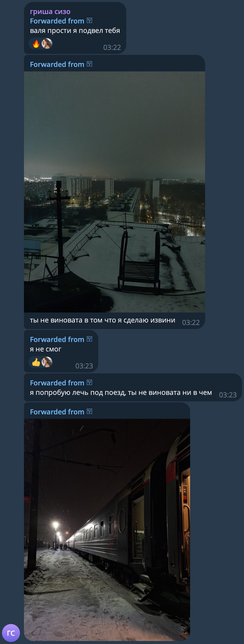Click reactor's avatar beside the fire emoji

pyautogui.click(x=47, y=43)
